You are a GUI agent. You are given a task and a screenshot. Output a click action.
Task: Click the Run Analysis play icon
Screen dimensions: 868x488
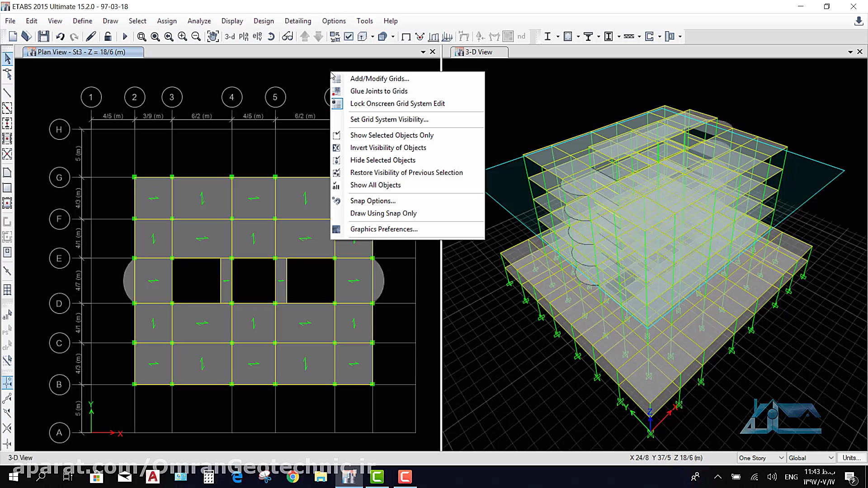pyautogui.click(x=125, y=37)
